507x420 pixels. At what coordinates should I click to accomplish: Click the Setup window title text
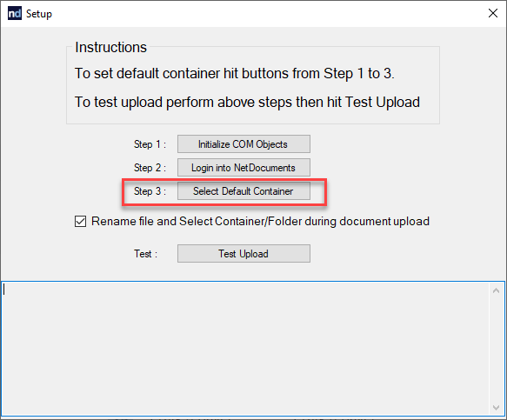tap(39, 14)
